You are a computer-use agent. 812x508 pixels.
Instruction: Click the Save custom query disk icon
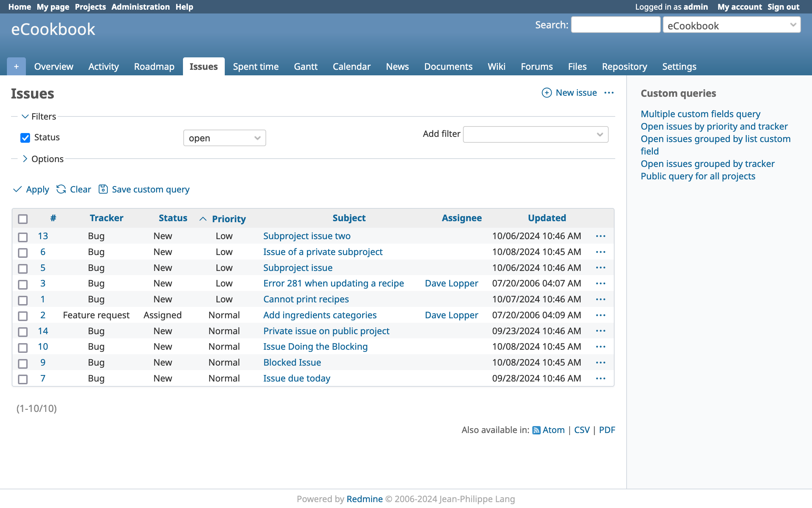pyautogui.click(x=103, y=189)
